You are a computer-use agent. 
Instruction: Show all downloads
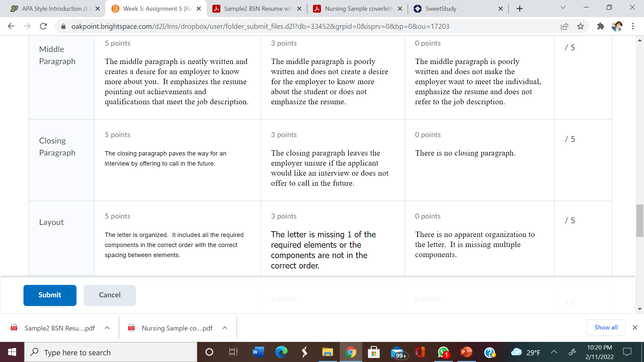coord(606,327)
